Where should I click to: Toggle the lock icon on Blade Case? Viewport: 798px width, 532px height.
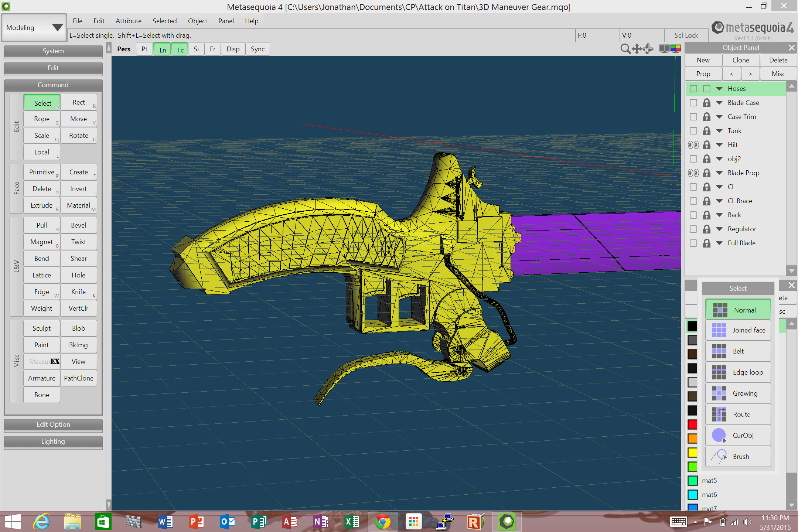coord(706,103)
